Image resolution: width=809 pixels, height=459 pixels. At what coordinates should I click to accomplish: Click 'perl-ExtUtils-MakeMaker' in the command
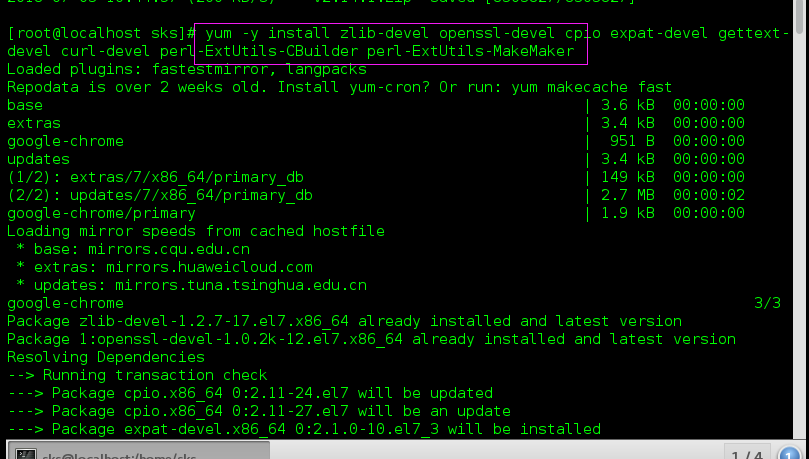[471, 51]
